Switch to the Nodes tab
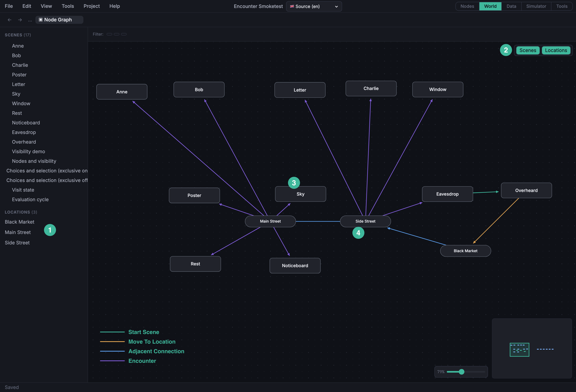This screenshot has height=392, width=576. [x=467, y=6]
